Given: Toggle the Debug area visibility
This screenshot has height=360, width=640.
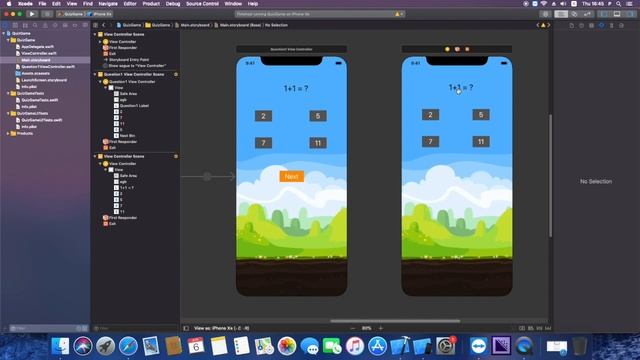Looking at the screenshot, I should pyautogui.click(x=617, y=14).
